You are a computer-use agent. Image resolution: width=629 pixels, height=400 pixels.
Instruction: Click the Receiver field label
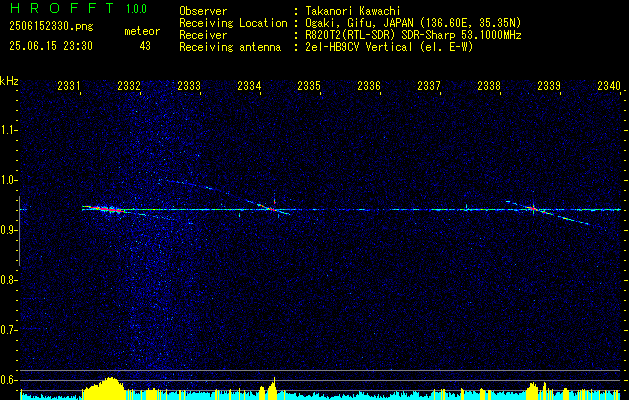[203, 35]
